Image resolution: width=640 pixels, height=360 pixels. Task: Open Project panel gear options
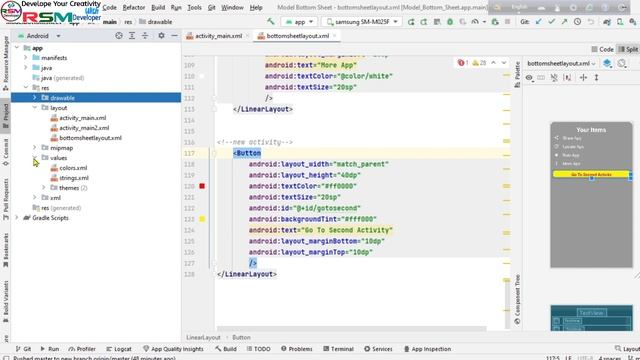(x=161, y=36)
